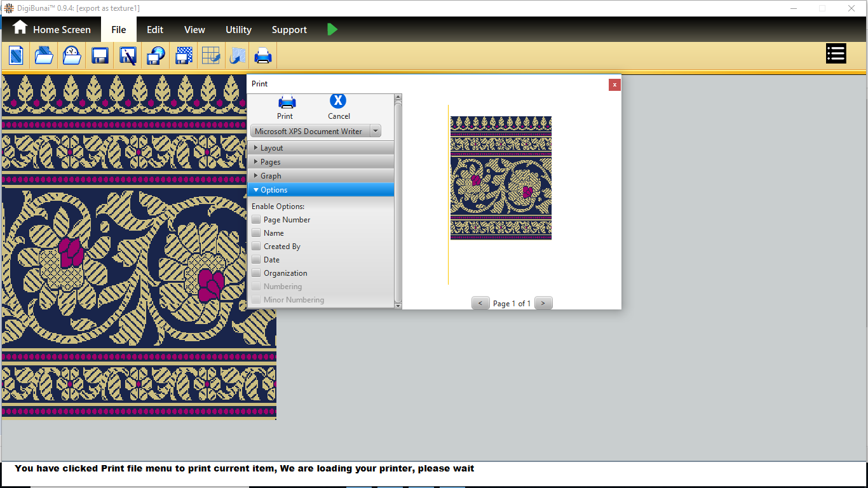Viewport: 868px width, 488px height.
Task: Enable the Page Number checkbox
Action: [x=256, y=220]
